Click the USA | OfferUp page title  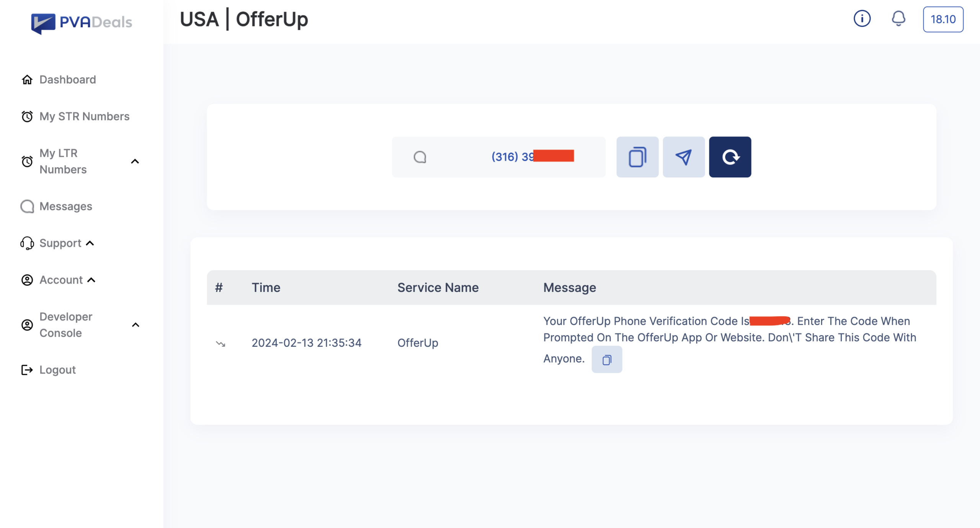(x=244, y=19)
